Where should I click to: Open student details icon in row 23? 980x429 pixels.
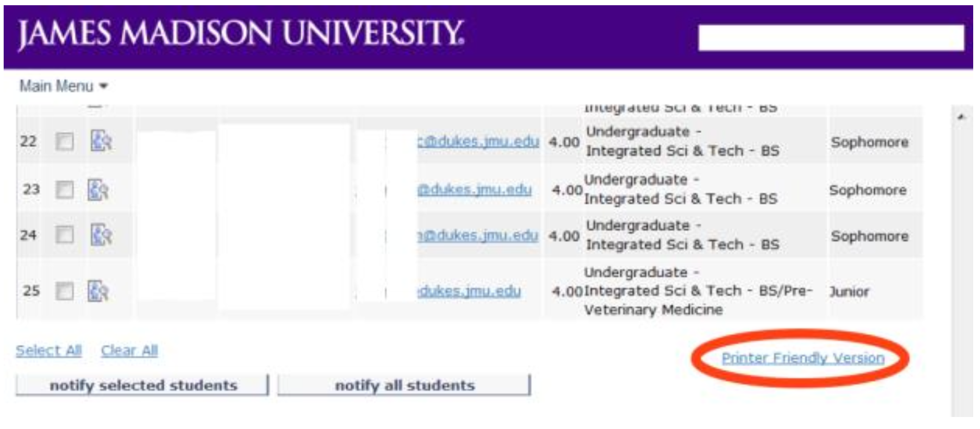tap(98, 189)
